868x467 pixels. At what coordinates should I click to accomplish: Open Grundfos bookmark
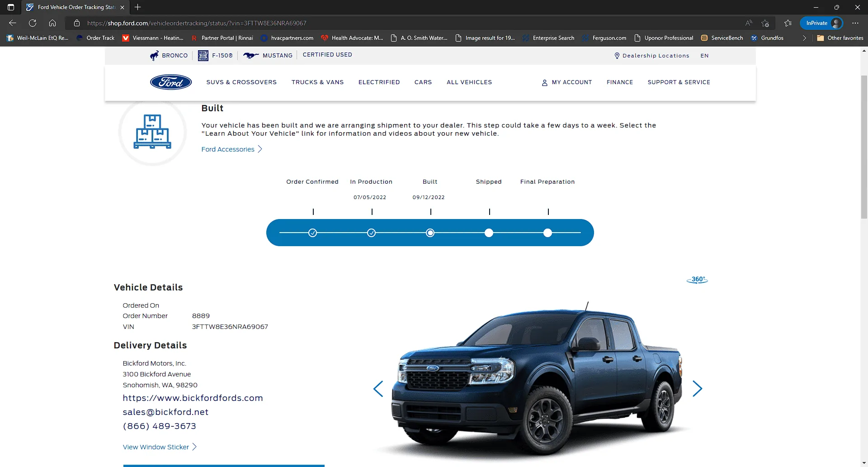coord(767,38)
